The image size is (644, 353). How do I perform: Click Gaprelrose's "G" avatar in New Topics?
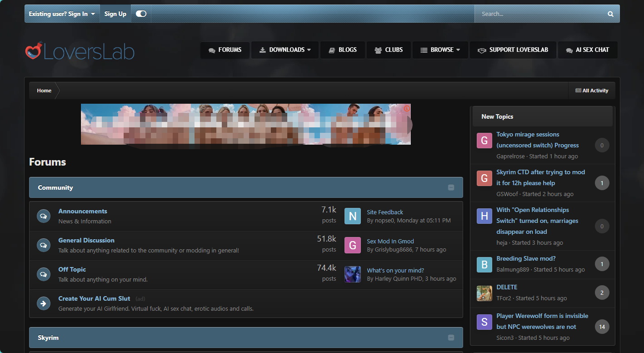tap(484, 141)
